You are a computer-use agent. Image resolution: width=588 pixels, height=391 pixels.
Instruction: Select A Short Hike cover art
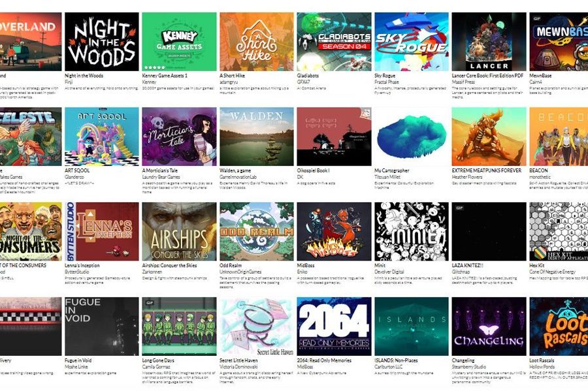point(257,42)
